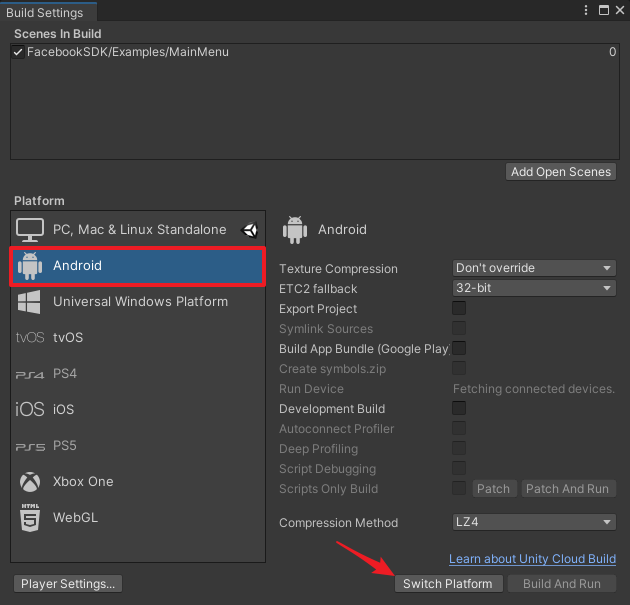
Task: Toggle the Script Debugging checkbox
Action: 459,468
